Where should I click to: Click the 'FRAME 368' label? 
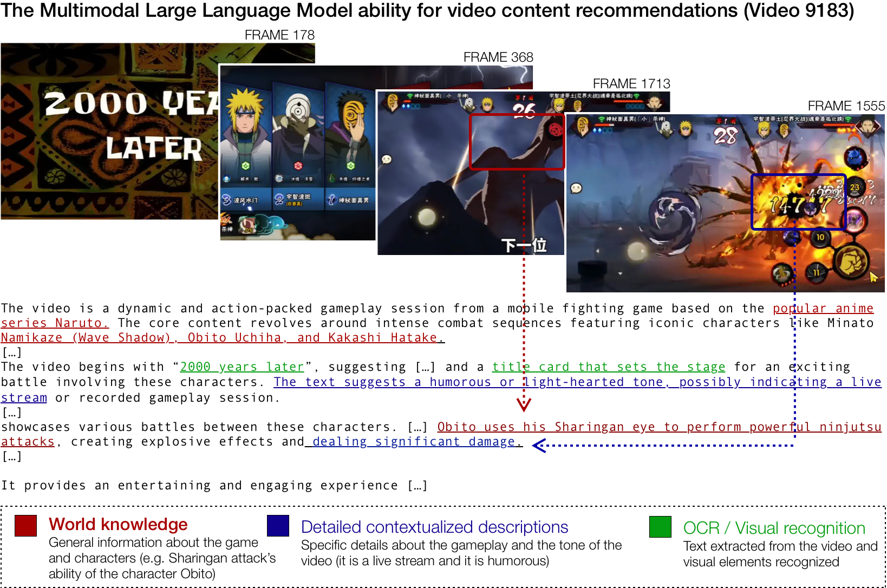point(498,57)
